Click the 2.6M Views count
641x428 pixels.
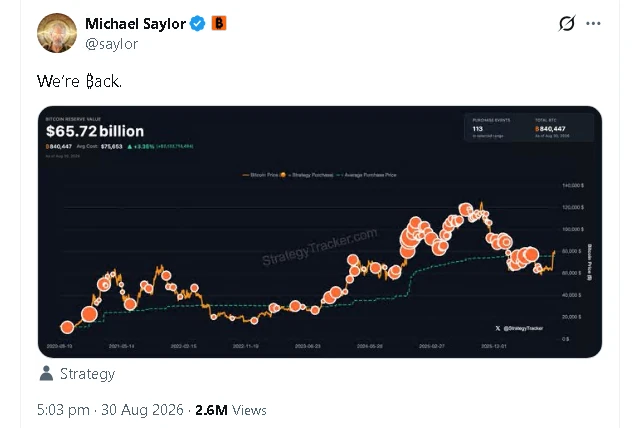pyautogui.click(x=231, y=410)
